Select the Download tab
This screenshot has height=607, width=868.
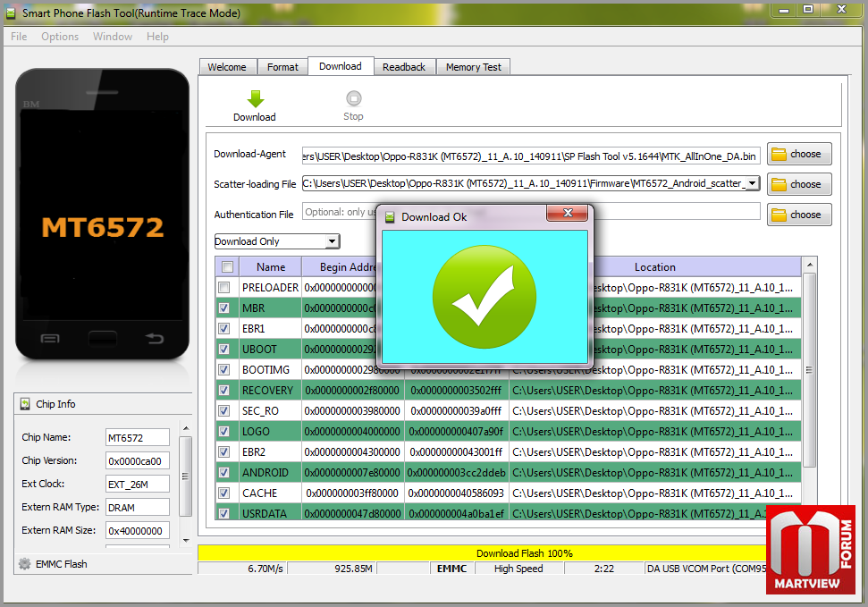coord(341,66)
